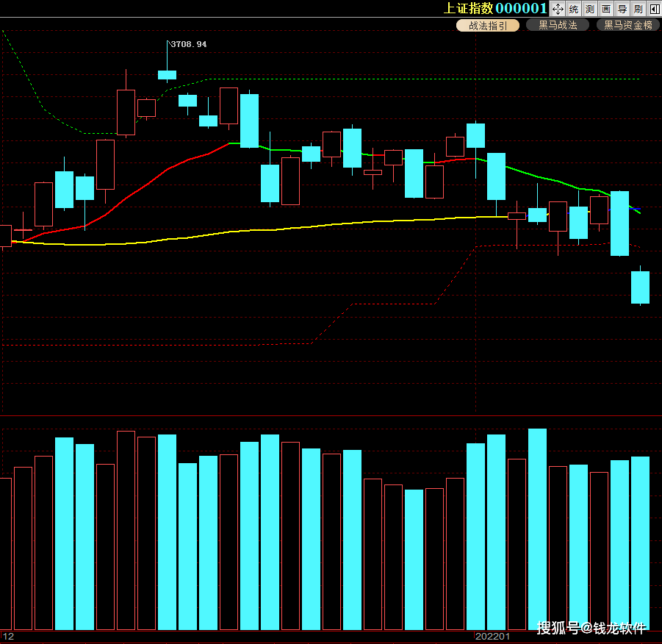Select the 测 measurement tool

coord(590,9)
